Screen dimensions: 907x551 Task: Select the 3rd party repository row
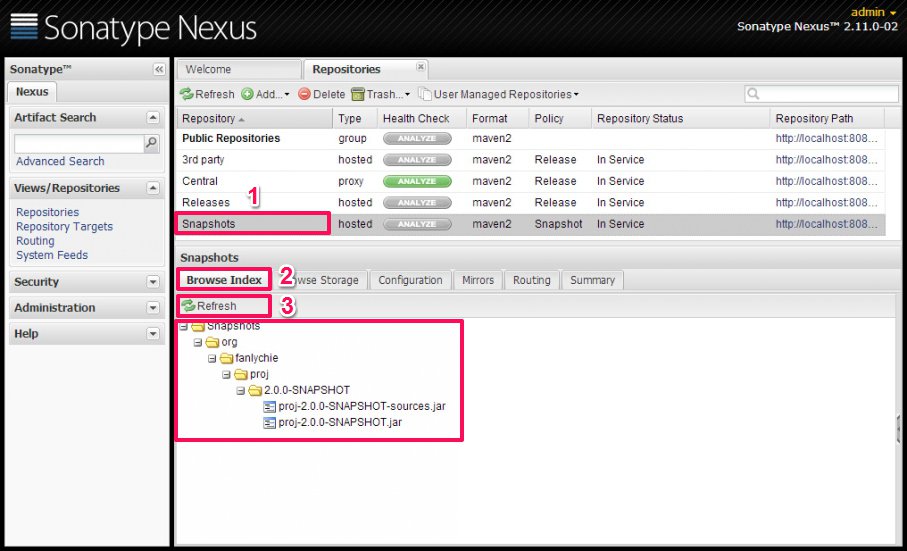530,160
